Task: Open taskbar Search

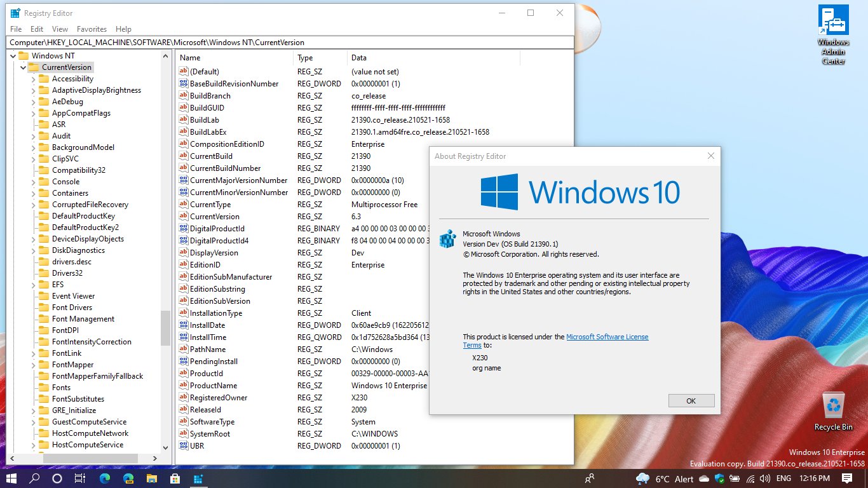Action: (x=34, y=478)
